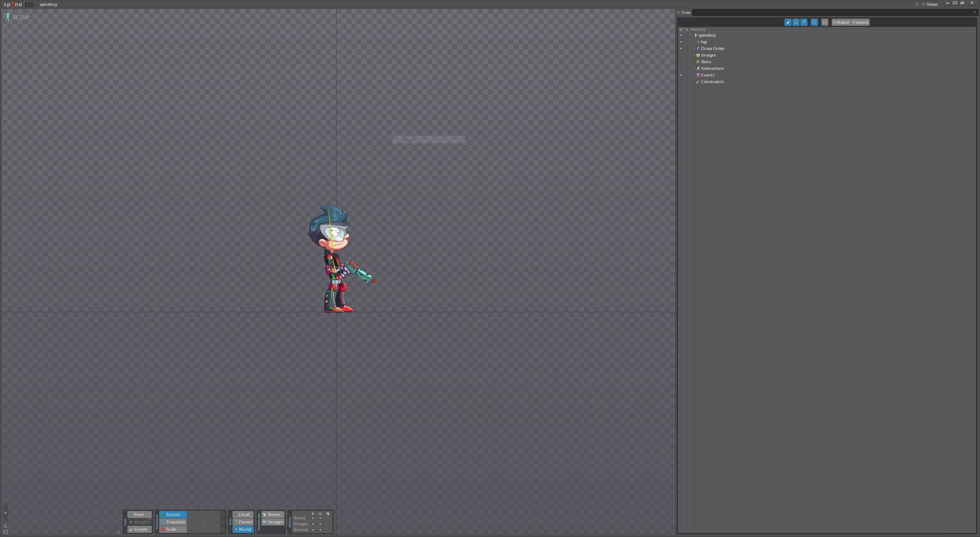
Task: Toggle Bounds selectable option dot
Action: click(x=313, y=529)
